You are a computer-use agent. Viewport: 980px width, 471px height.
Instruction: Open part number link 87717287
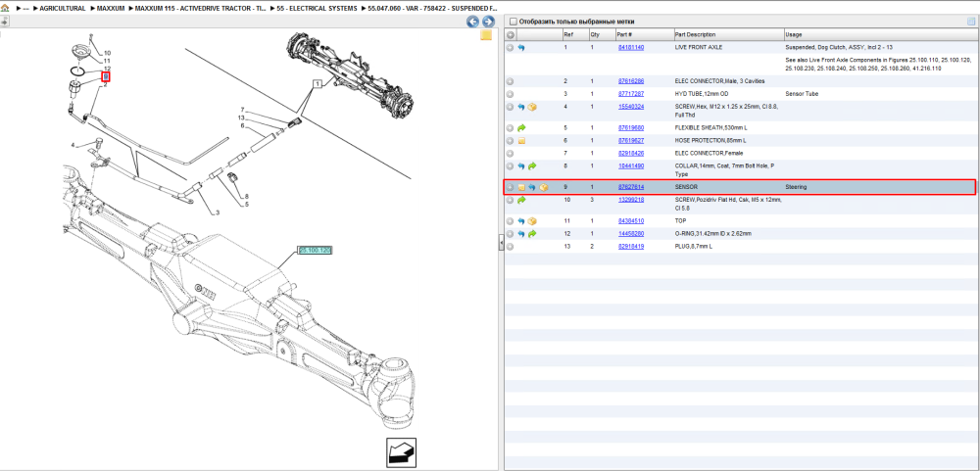[631, 94]
